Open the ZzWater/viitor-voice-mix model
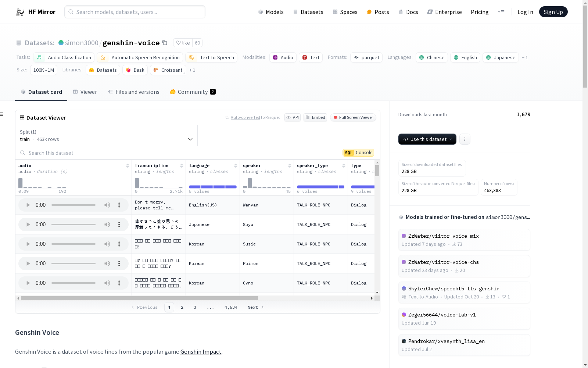Screen dimensions: 588x368 [x=464, y=240]
